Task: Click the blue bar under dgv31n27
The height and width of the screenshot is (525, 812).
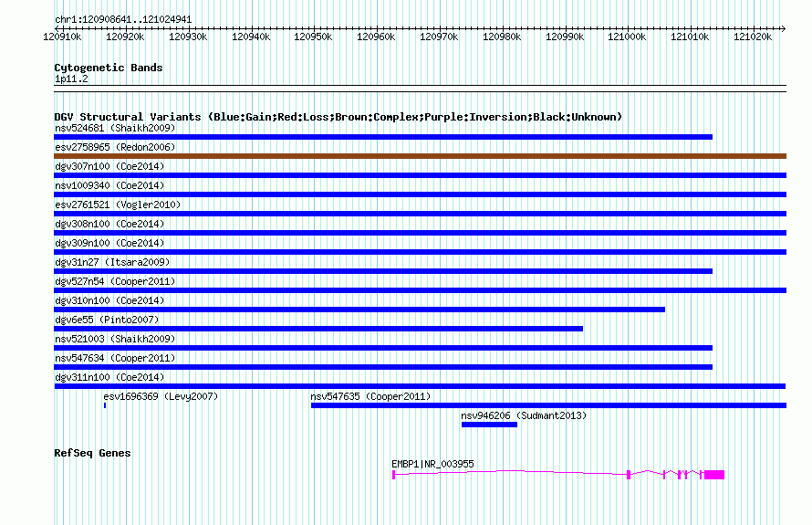Action: (383, 271)
